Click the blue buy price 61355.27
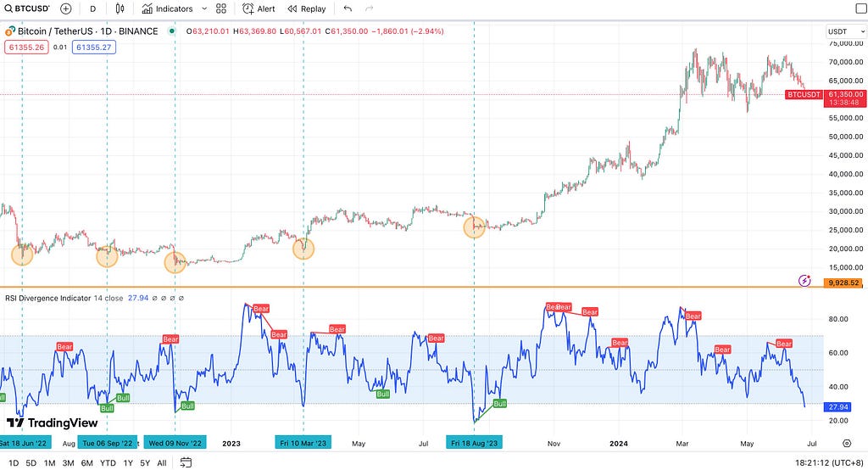868x470 pixels. (x=93, y=48)
